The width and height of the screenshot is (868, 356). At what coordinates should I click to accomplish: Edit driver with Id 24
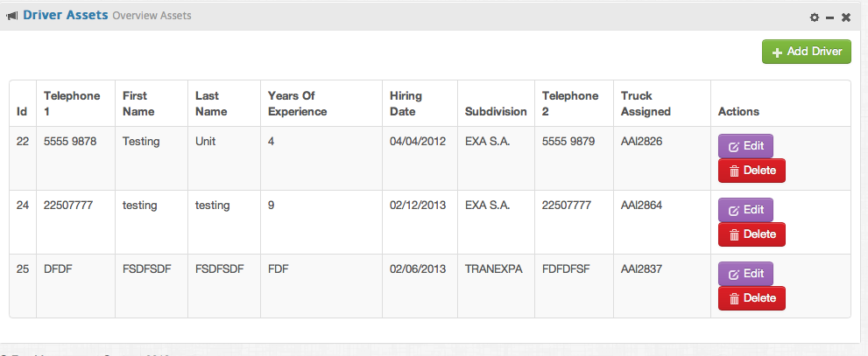pos(745,210)
